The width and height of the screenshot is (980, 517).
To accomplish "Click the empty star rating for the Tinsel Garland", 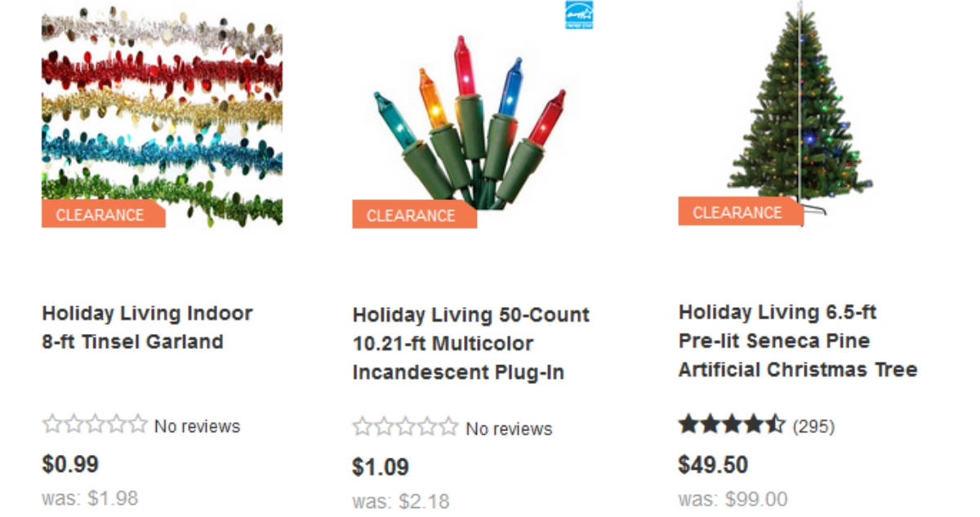I will 95,425.
